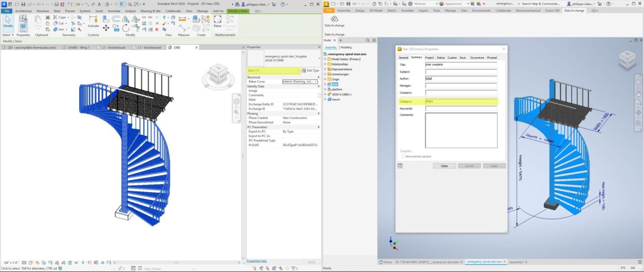The image size is (644, 272).
Task: Expand the mount node in assembly tree
Action: [x=326, y=99]
